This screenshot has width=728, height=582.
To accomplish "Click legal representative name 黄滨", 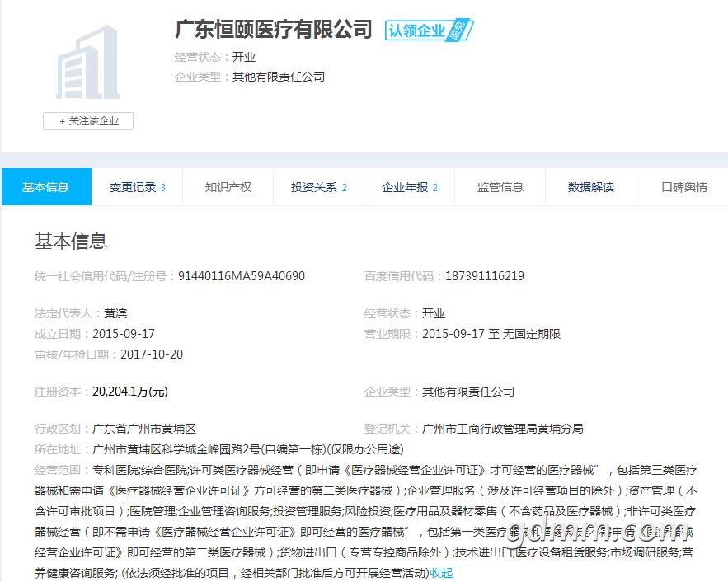I will pos(115,313).
